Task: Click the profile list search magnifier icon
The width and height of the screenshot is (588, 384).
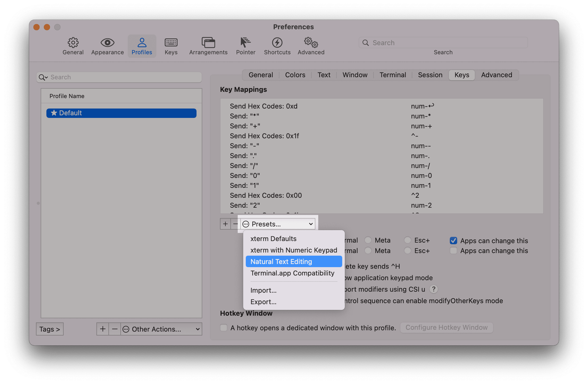Action: tap(43, 77)
